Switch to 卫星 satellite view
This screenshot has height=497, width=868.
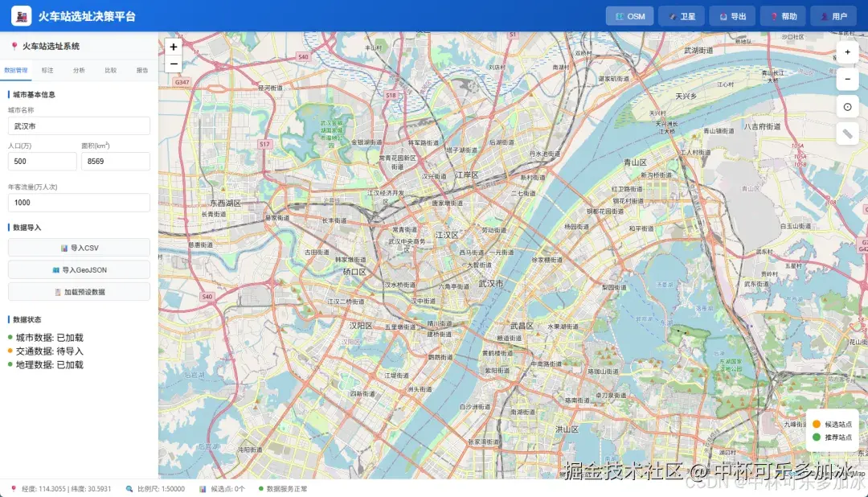point(681,16)
